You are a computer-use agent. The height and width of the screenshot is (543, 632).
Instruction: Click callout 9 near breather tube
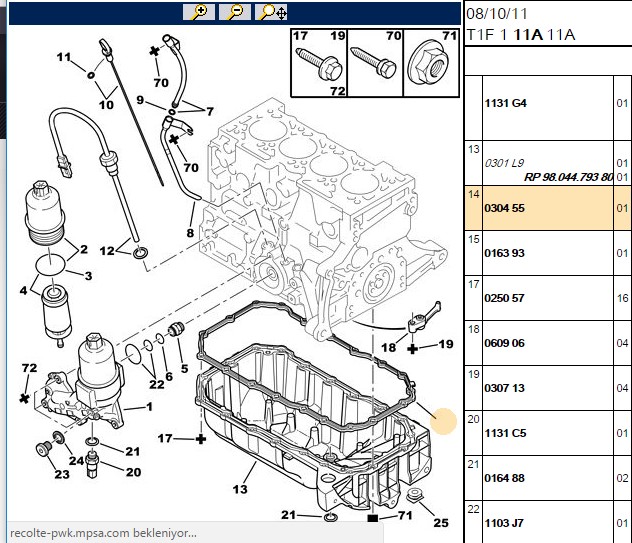pos(140,100)
